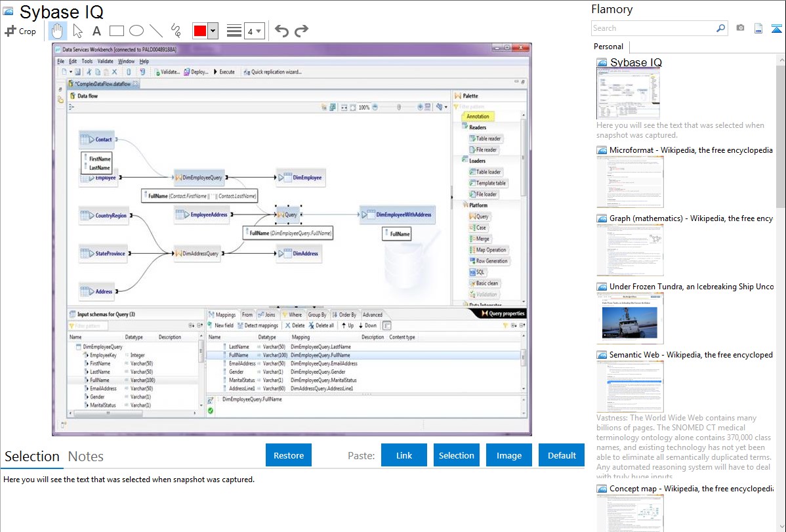The height and width of the screenshot is (532, 786).
Task: Choose the text annotation tool A
Action: 96,31
